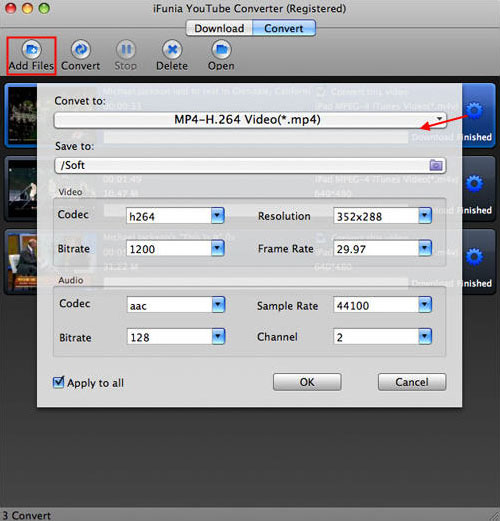Viewport: 500px width, 521px height.
Task: Switch to the Download tab
Action: pyautogui.click(x=219, y=28)
